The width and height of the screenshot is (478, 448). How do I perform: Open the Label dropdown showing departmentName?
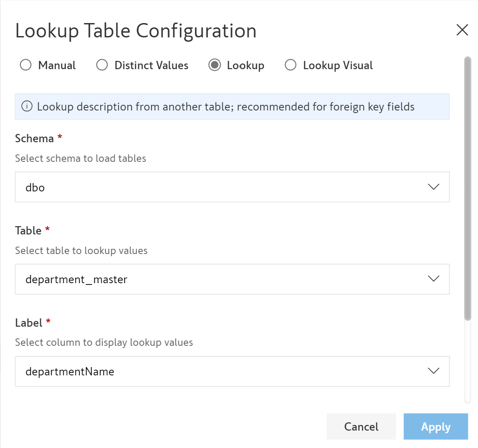tap(217, 371)
